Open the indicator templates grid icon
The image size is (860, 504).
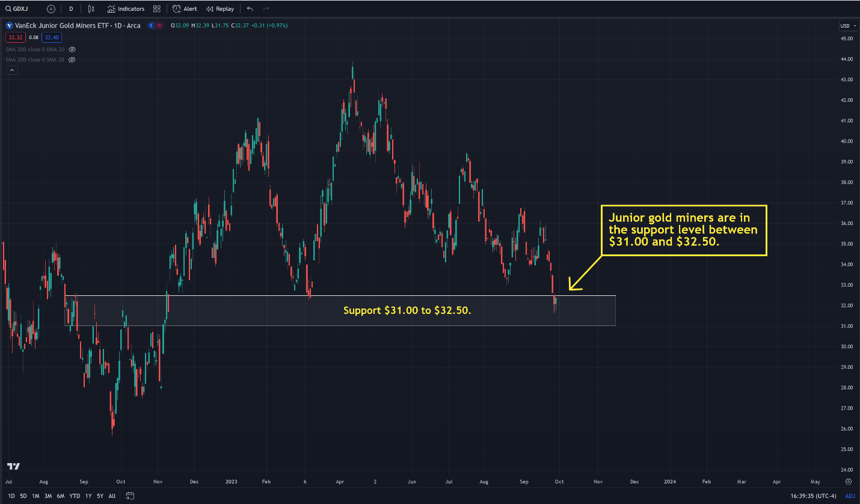tap(157, 9)
